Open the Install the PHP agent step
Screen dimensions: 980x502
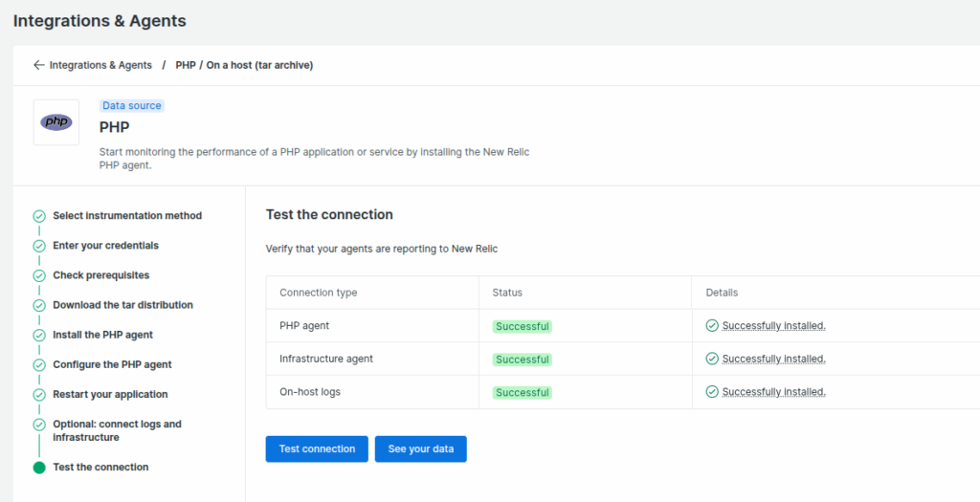[x=103, y=335]
